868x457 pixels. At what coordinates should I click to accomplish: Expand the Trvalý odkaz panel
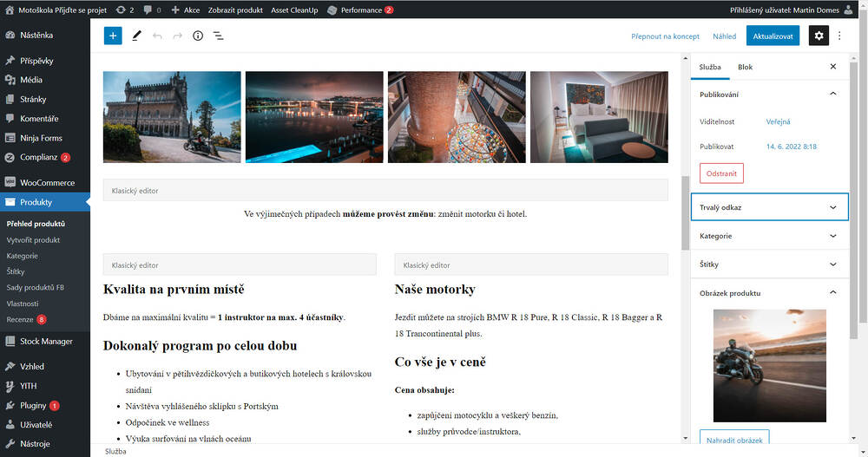[769, 207]
